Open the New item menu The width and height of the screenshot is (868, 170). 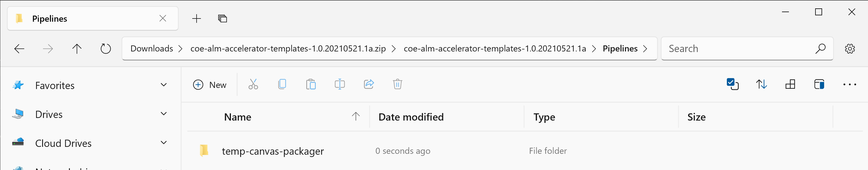(x=210, y=84)
